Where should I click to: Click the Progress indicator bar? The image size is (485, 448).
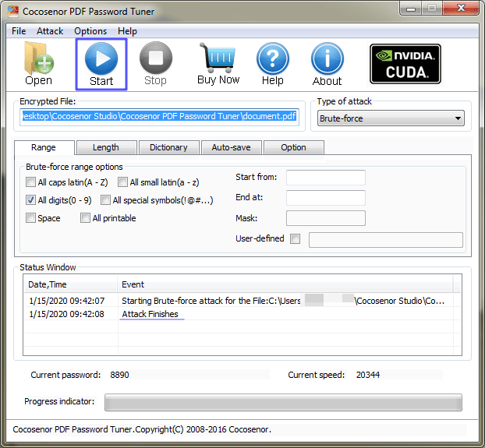point(283,402)
